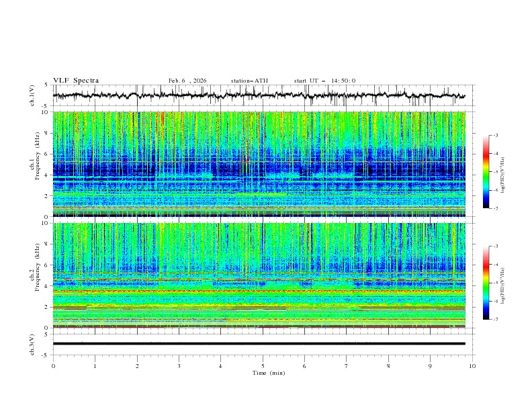Click time axis tick label "7"
Screen dimensions: 532x411
pos(347,366)
